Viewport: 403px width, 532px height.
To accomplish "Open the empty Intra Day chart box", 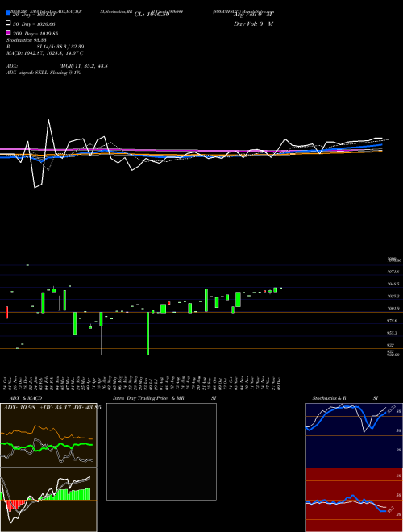I will click(161, 451).
